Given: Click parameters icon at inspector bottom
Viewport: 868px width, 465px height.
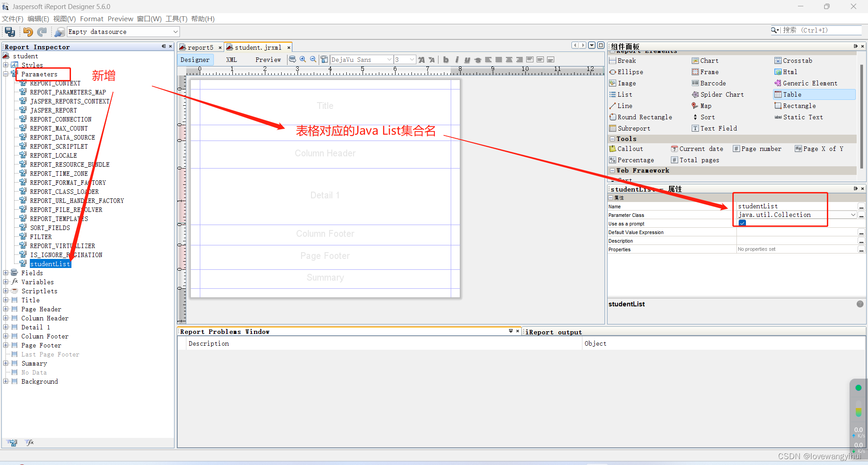Looking at the screenshot, I should click(13, 443).
